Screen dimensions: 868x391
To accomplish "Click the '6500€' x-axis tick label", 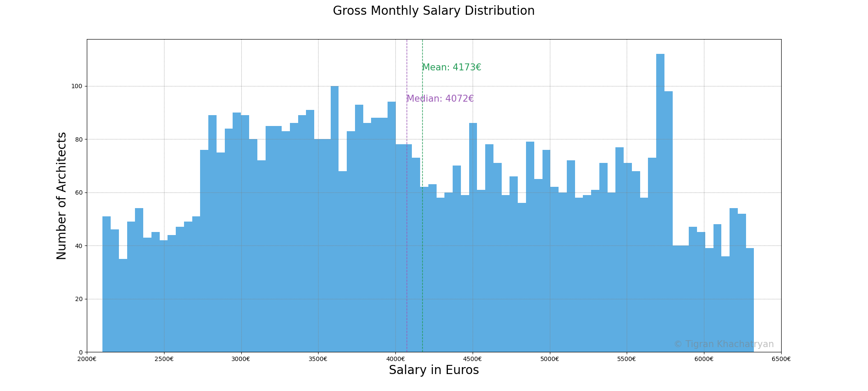I will point(781,359).
